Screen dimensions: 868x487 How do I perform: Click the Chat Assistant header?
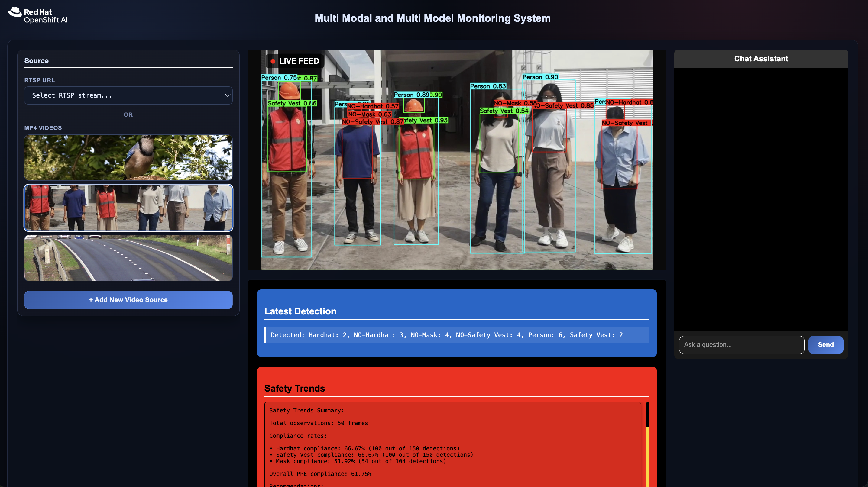click(x=761, y=59)
